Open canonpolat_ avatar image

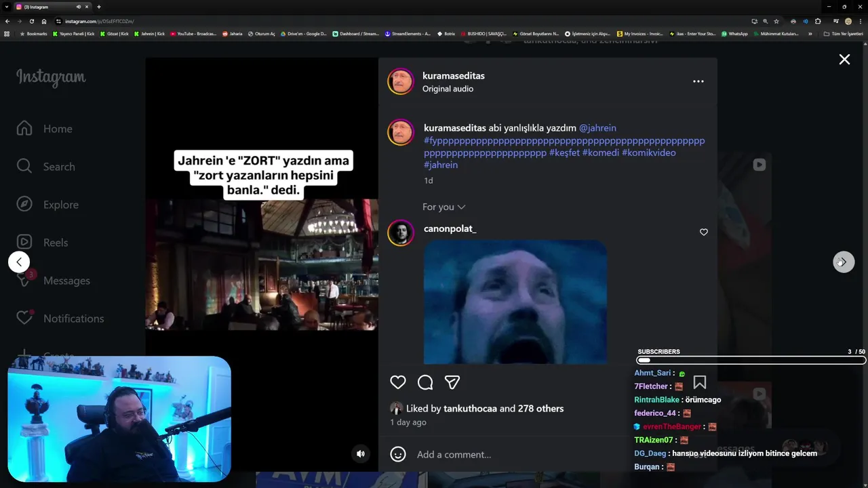401,233
